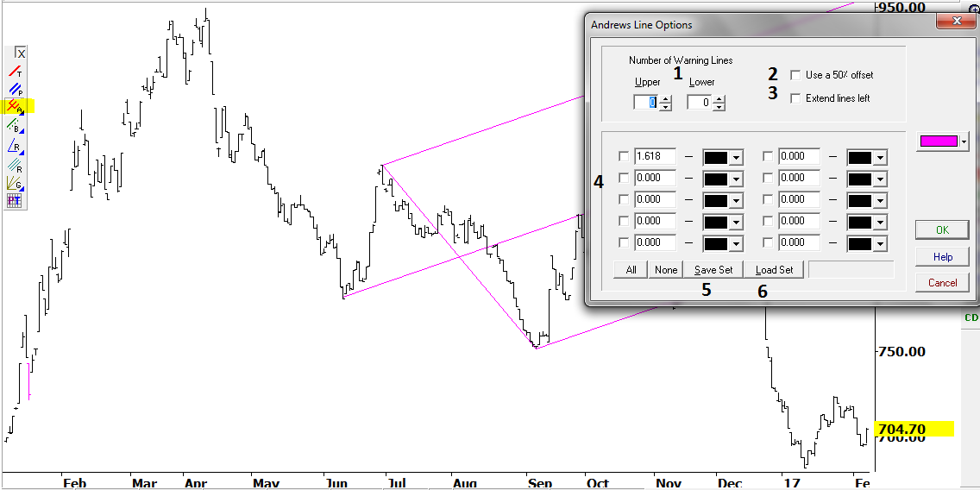Image resolution: width=980 pixels, height=490 pixels.
Task: Focus the Lower warning lines field
Action: pos(700,103)
